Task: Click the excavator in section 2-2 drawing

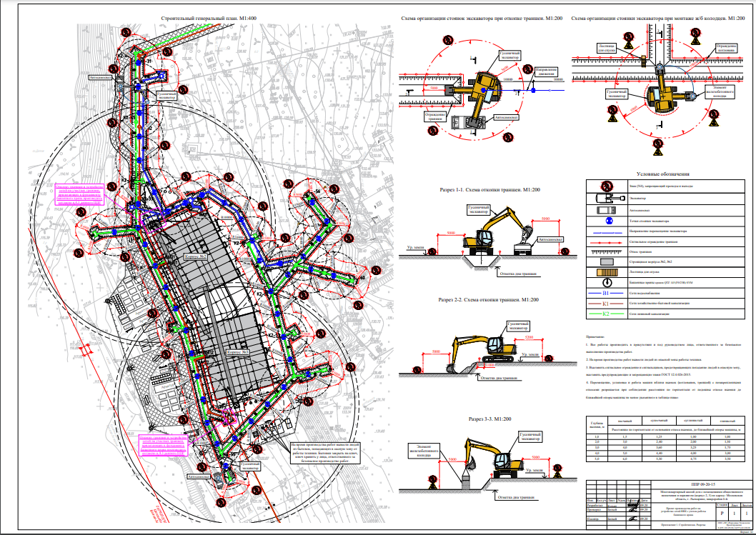Action: coord(482,348)
